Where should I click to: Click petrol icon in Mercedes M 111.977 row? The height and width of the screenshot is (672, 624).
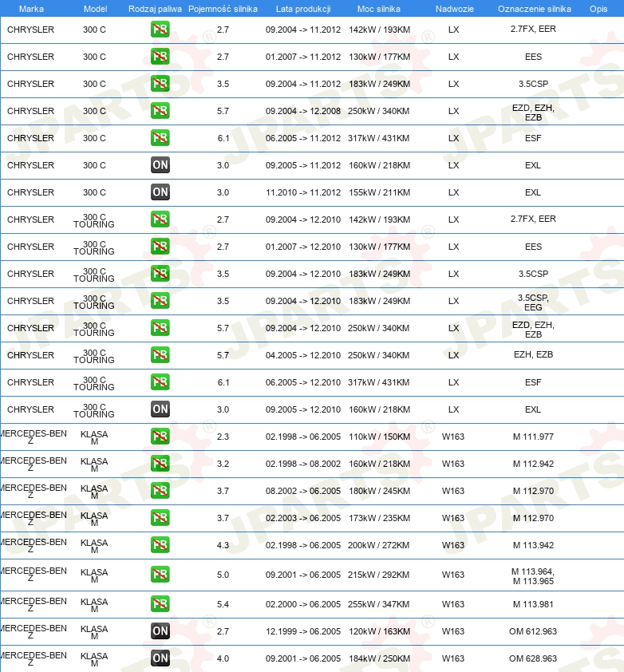point(160,437)
